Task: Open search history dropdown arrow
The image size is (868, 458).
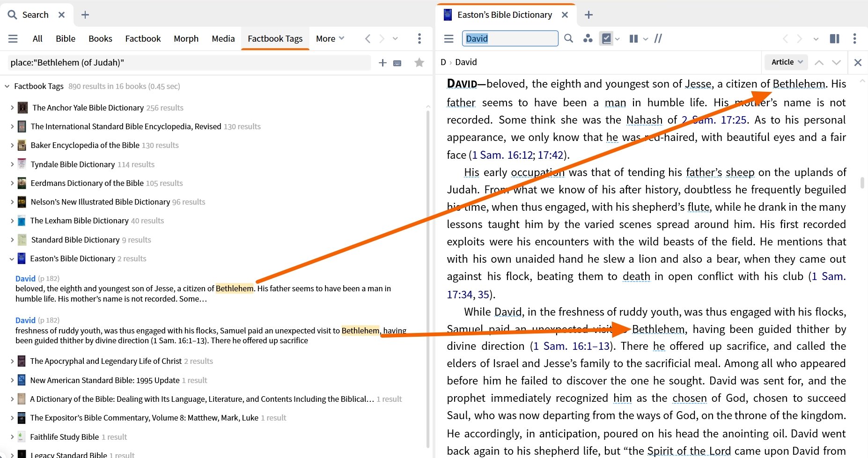Action: [395, 39]
